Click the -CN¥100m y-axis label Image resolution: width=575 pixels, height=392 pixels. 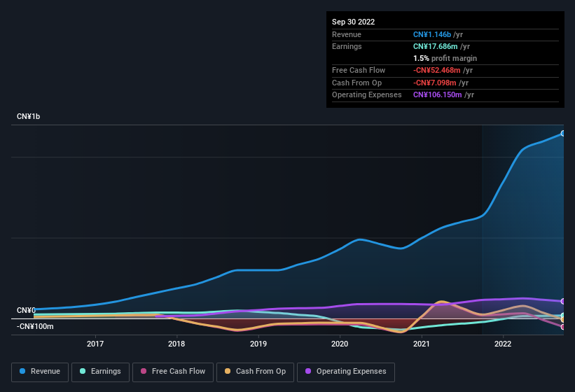tap(35, 326)
